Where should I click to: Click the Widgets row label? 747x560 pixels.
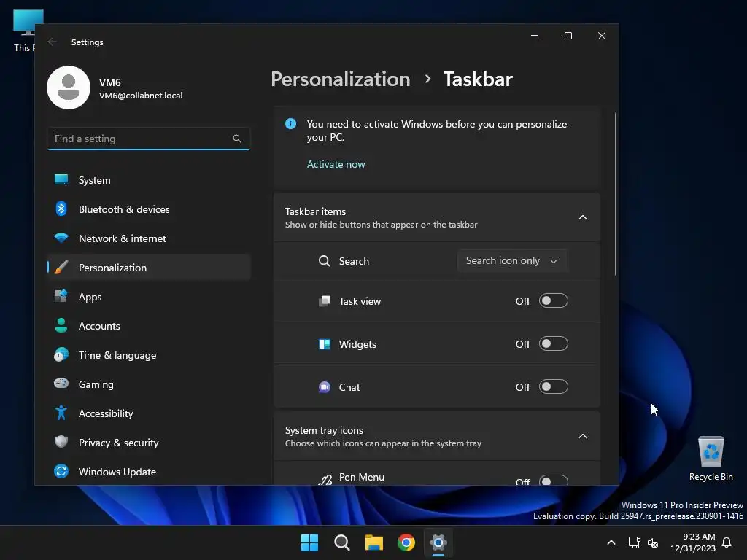pos(357,344)
